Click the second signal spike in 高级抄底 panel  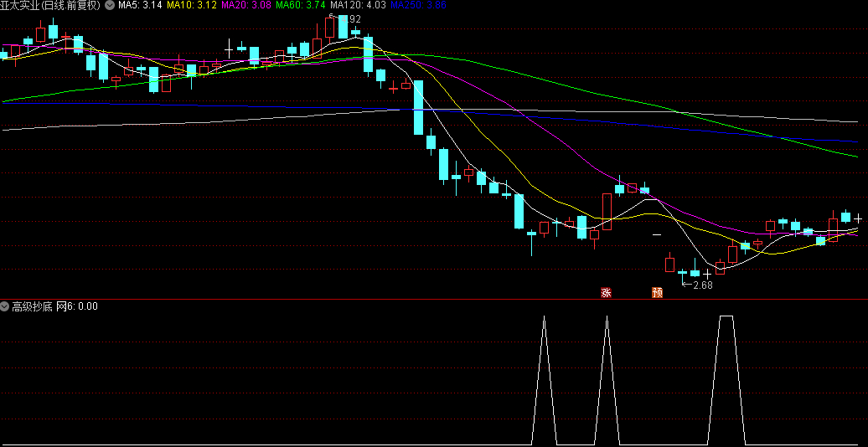[606, 318]
